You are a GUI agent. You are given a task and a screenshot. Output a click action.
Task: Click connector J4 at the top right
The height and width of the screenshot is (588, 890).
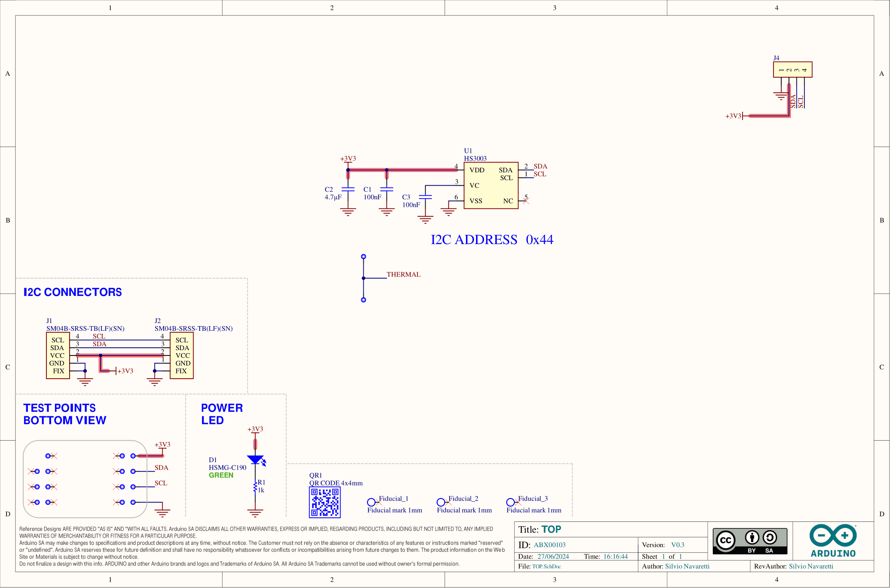click(793, 70)
